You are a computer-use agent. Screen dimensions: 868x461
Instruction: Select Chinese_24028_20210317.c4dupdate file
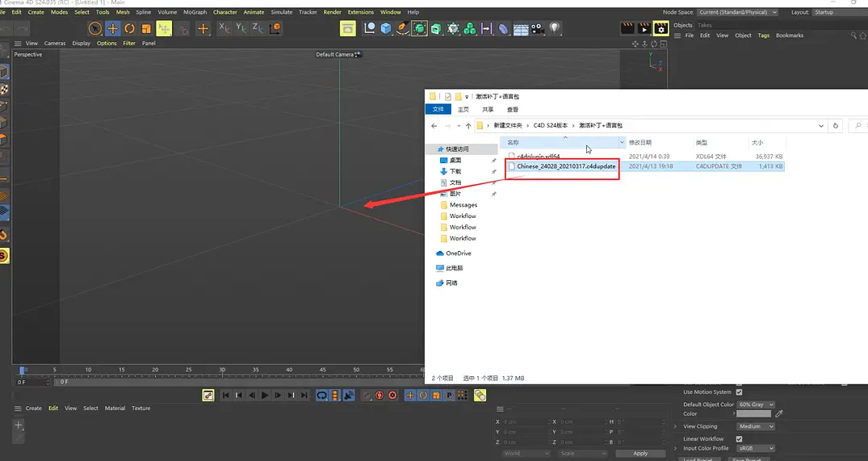(x=566, y=166)
